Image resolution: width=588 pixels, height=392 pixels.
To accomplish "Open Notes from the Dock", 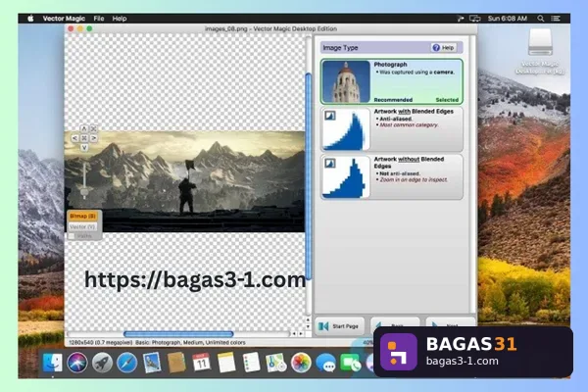I will tap(226, 363).
